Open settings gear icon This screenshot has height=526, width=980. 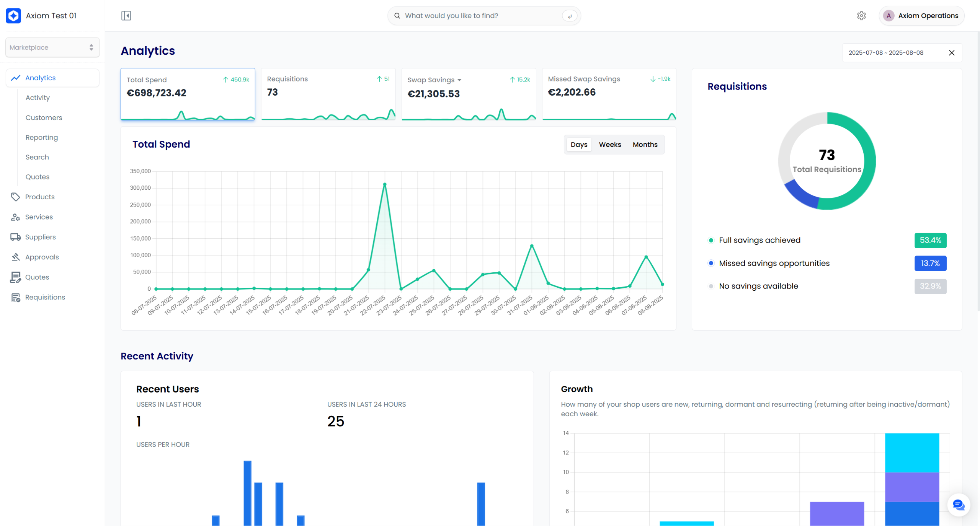click(x=861, y=16)
